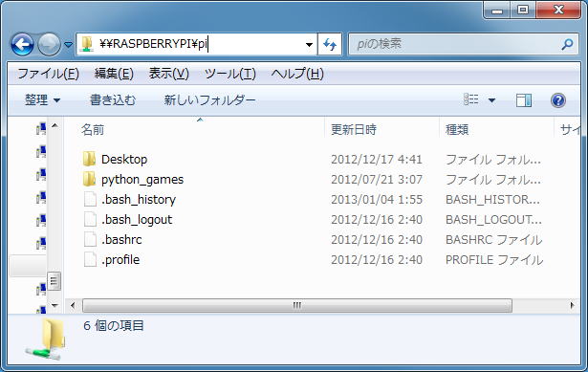Select the Desktop folder name
The image size is (588, 372).
pos(124,160)
